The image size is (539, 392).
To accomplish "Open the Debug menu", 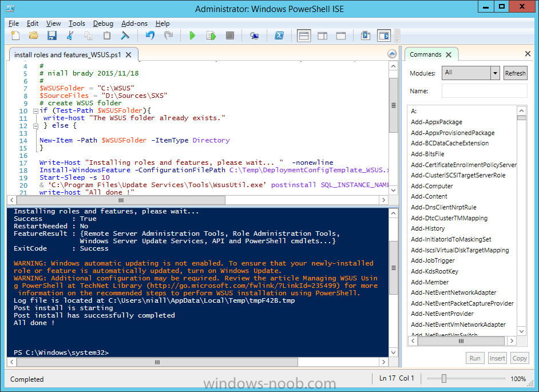I will [103, 23].
